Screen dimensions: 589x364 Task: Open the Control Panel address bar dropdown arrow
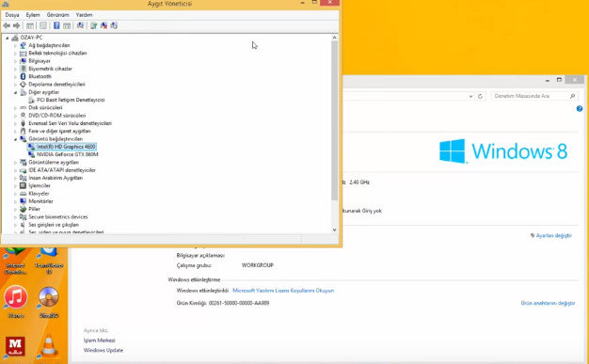click(470, 96)
